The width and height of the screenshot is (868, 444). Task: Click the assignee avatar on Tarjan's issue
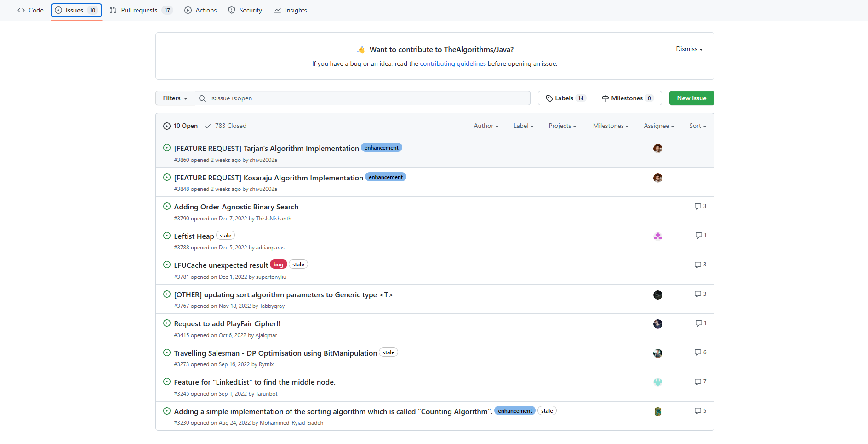(658, 149)
